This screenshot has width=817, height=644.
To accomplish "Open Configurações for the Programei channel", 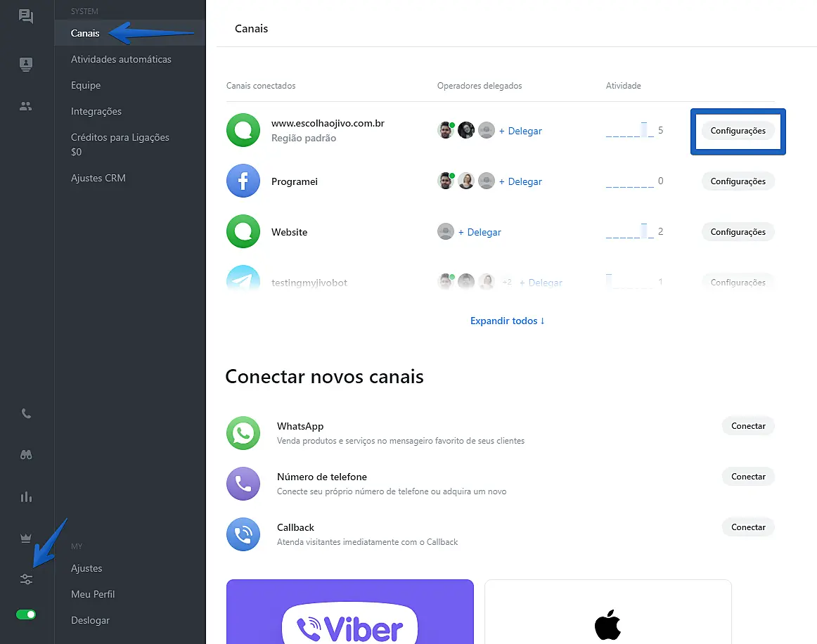I will pos(738,181).
